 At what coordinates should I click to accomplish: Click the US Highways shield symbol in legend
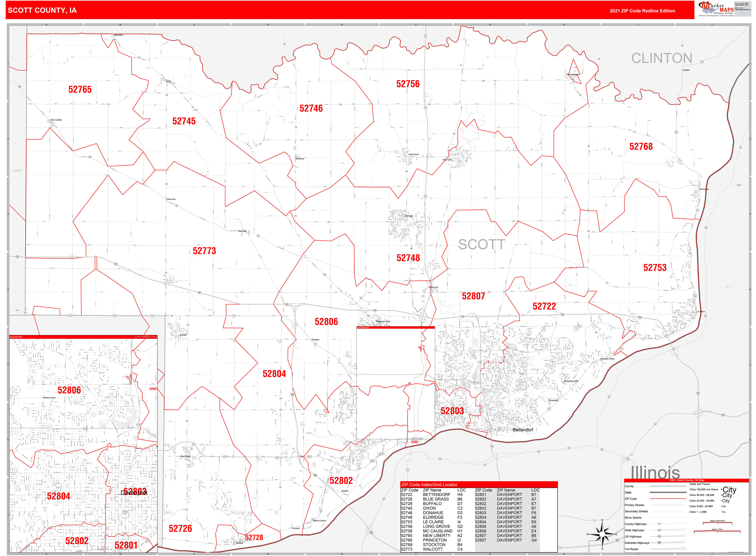coord(659,537)
